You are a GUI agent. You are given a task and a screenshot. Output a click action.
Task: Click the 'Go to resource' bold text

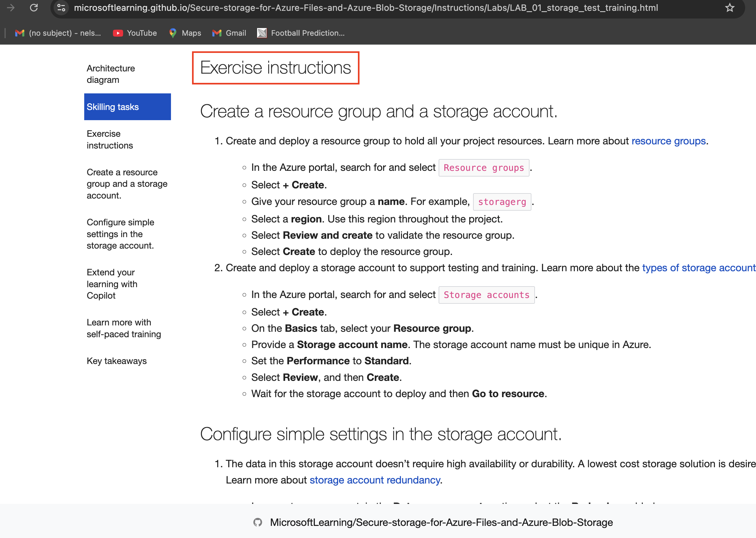508,394
